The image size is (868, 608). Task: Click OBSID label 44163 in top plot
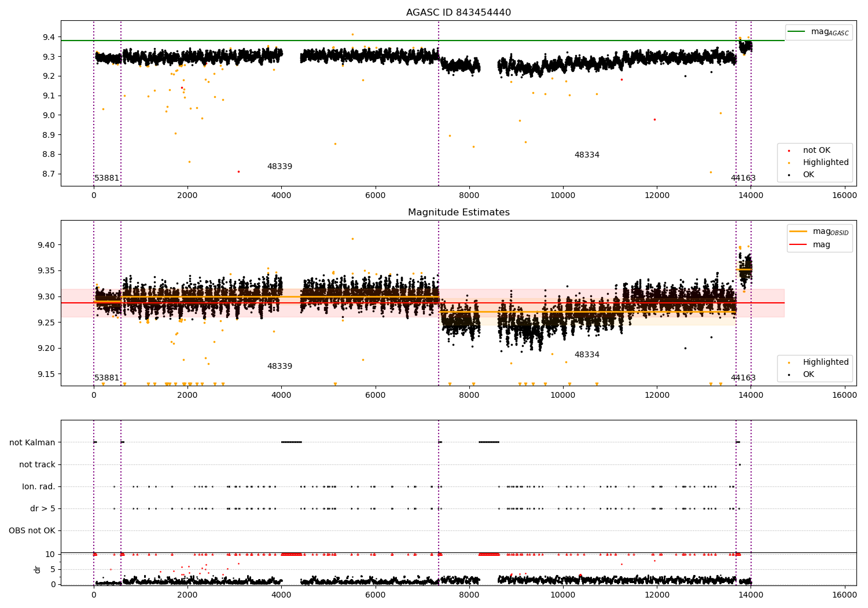(743, 178)
